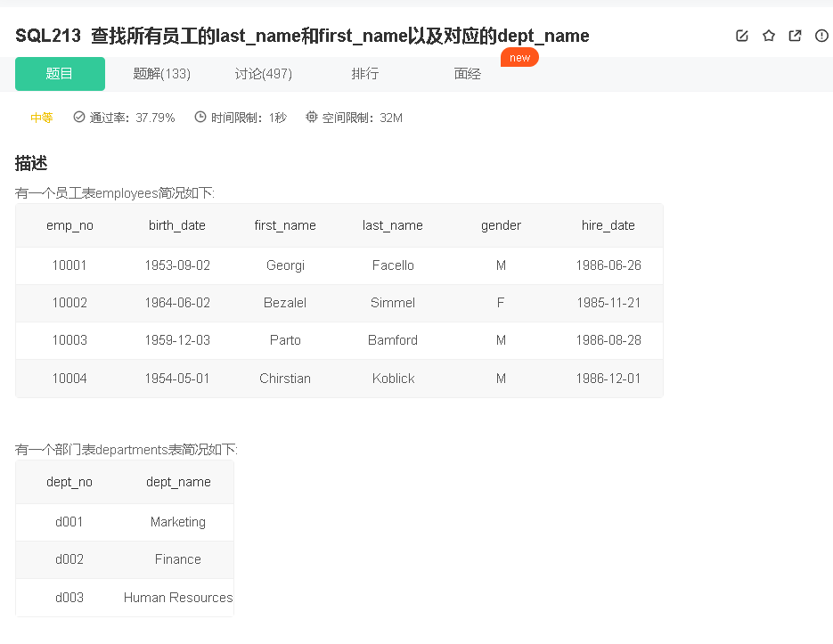Click the first_name column header
Screen dimensions: 833x644
284,225
